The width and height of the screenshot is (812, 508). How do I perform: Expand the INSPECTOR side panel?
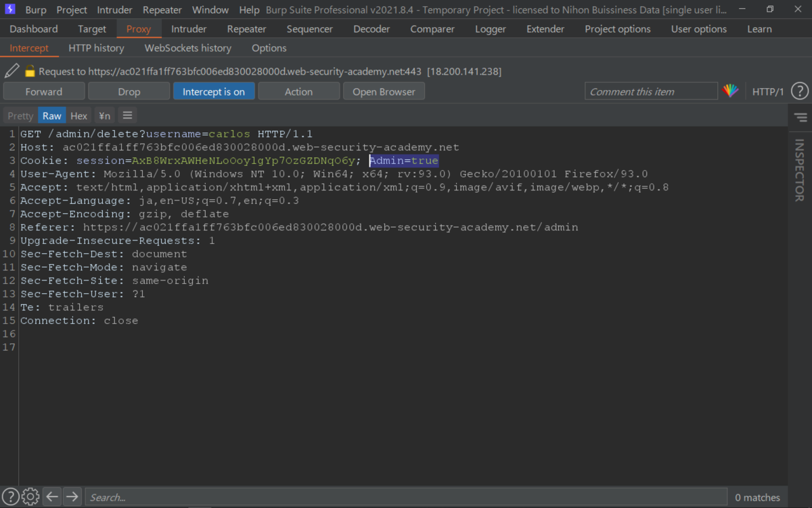800,170
